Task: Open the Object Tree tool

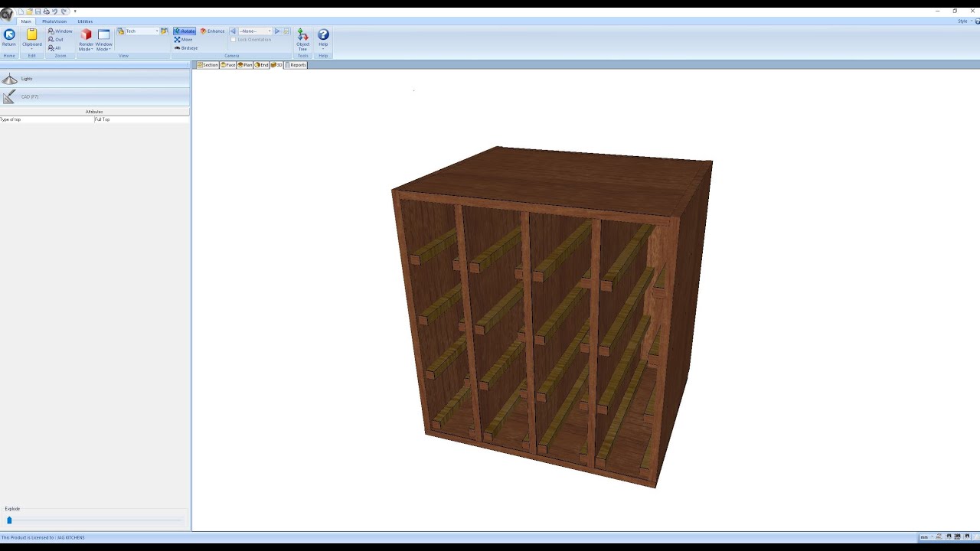Action: tap(303, 40)
